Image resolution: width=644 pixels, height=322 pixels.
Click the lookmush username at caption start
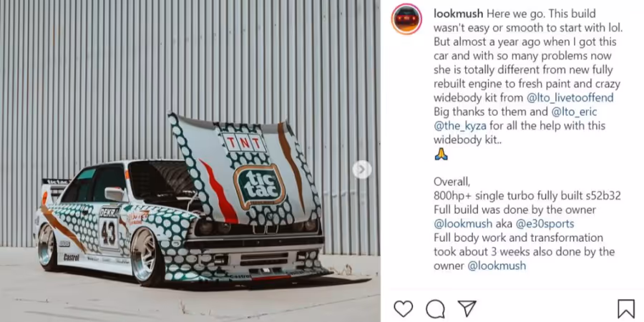(459, 14)
